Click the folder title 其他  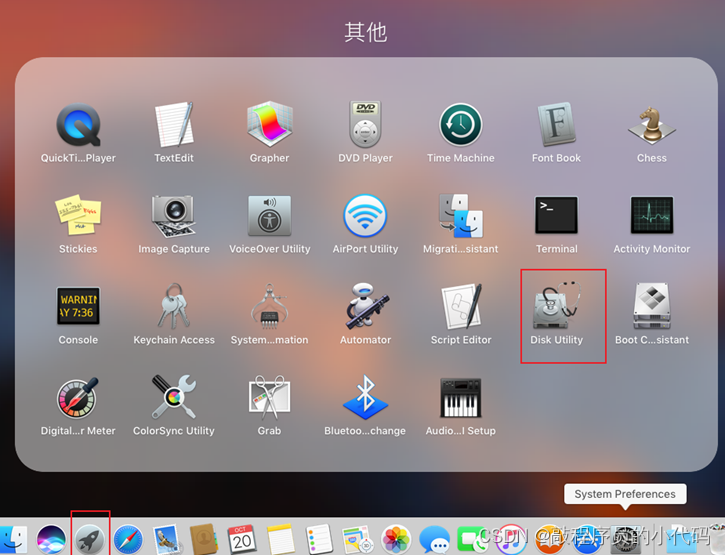coord(366,32)
